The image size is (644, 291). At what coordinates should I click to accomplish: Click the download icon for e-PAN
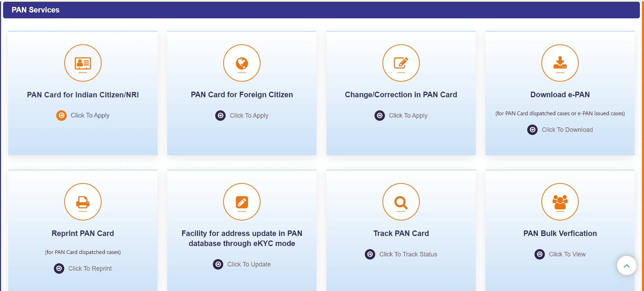(x=560, y=63)
